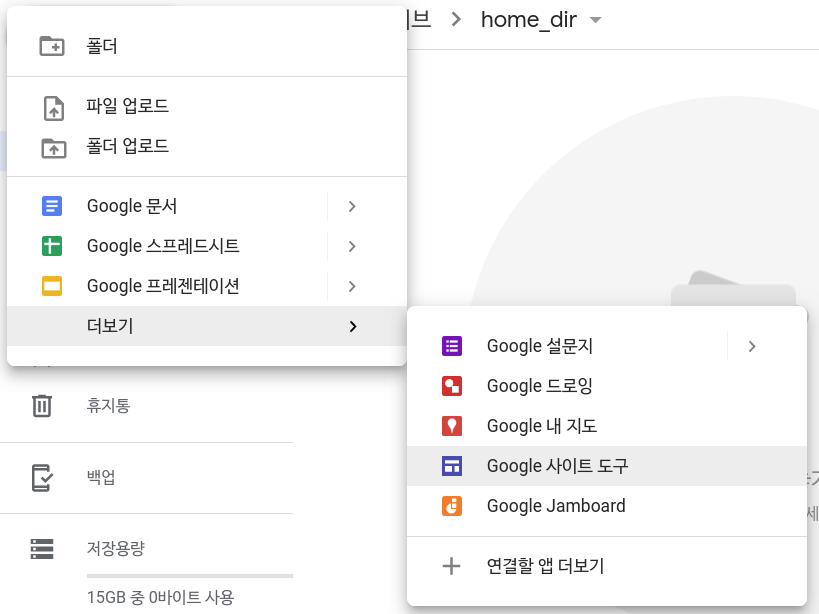819x614 pixels.
Task: Expand the Google 스프레드시트 submenu arrow
Action: (352, 246)
